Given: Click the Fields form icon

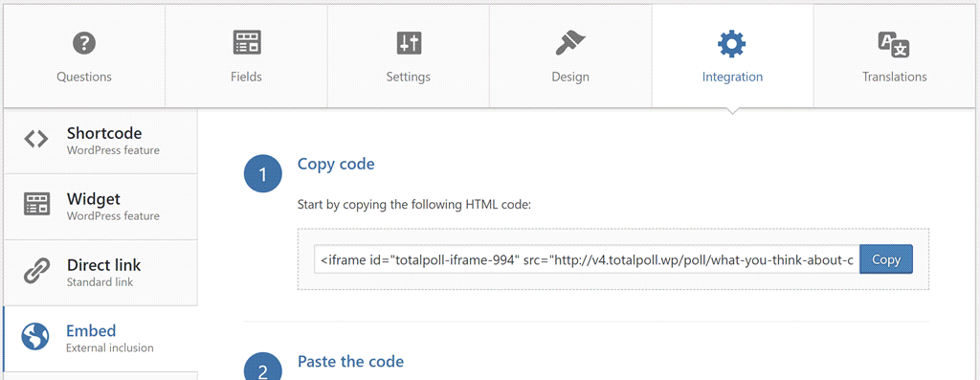Looking at the screenshot, I should coord(247,42).
